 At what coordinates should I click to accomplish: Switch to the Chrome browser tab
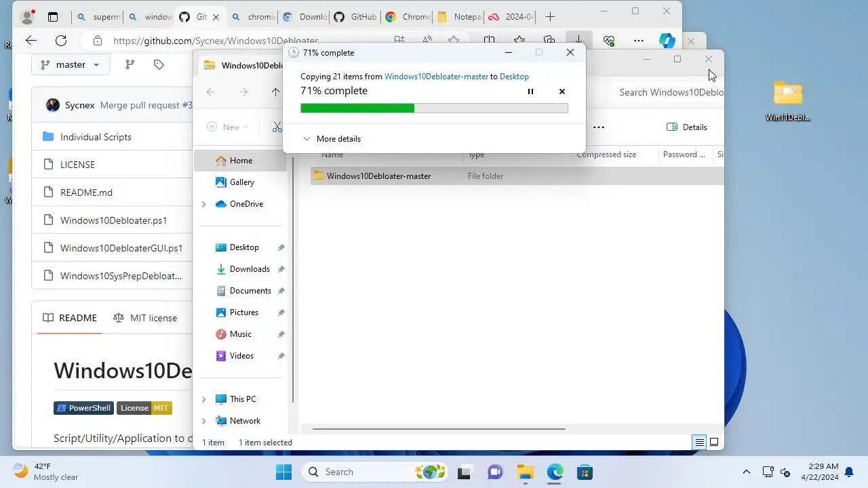coord(406,17)
